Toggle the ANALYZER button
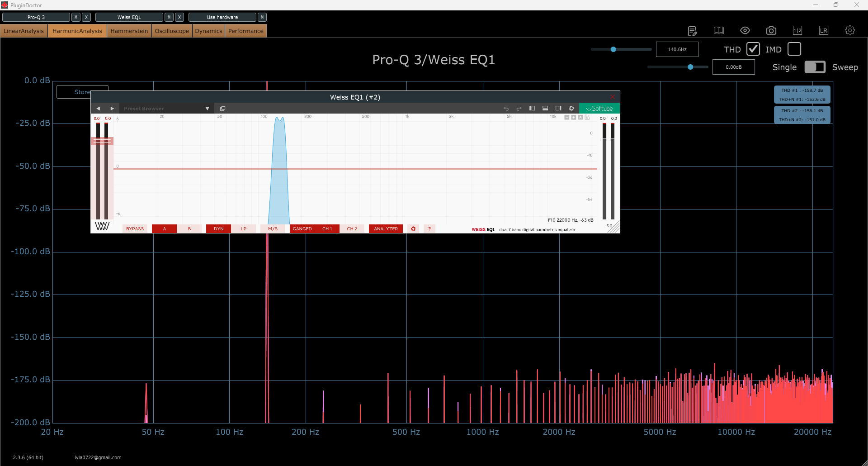Viewport: 868px width, 466px height. (386, 229)
